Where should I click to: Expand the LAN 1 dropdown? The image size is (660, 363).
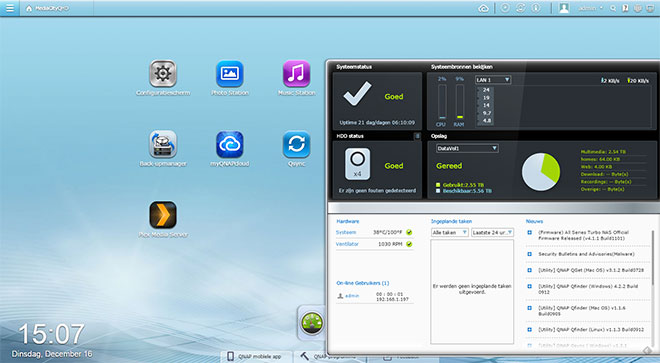[493, 80]
